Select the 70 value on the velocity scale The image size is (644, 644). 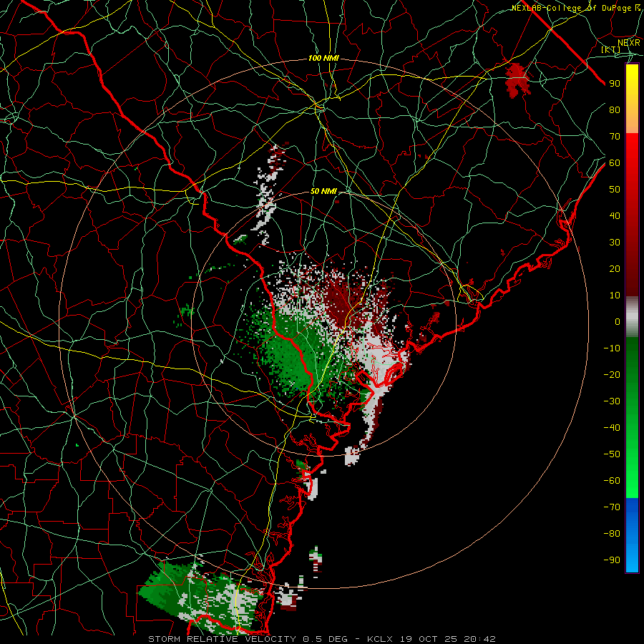(x=615, y=137)
